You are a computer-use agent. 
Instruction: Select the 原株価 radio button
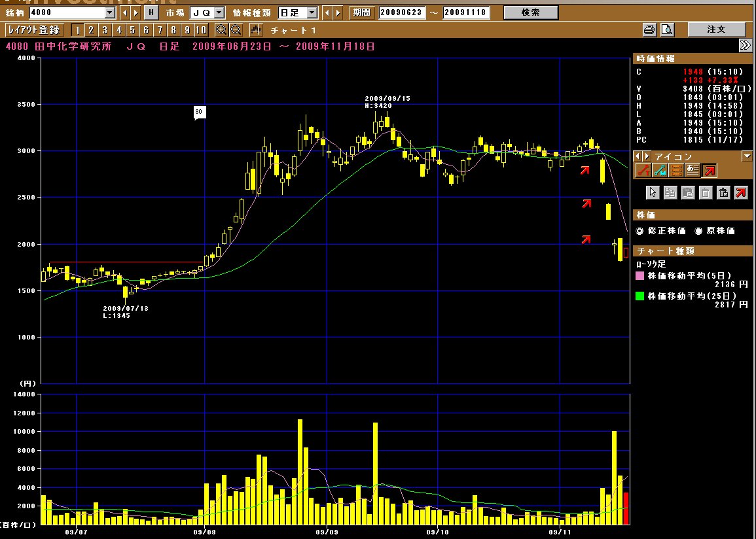[x=698, y=231]
